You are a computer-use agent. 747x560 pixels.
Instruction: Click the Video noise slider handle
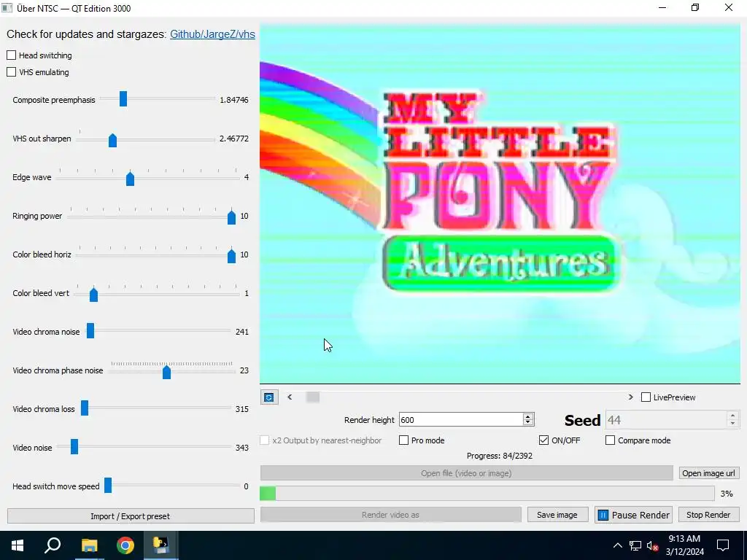tap(74, 447)
